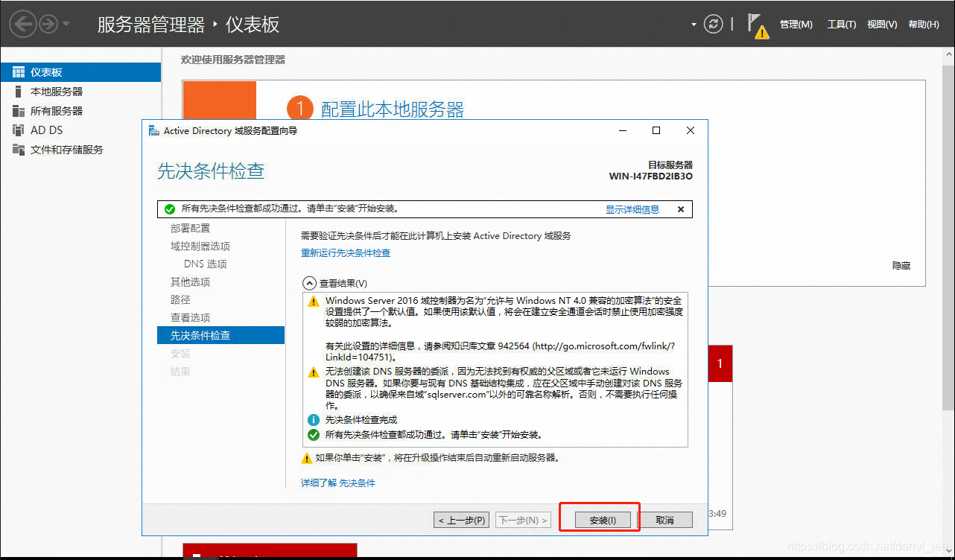Click warning icon beside Windows Server 2016 message
This screenshot has height=560, width=955.
click(x=314, y=302)
